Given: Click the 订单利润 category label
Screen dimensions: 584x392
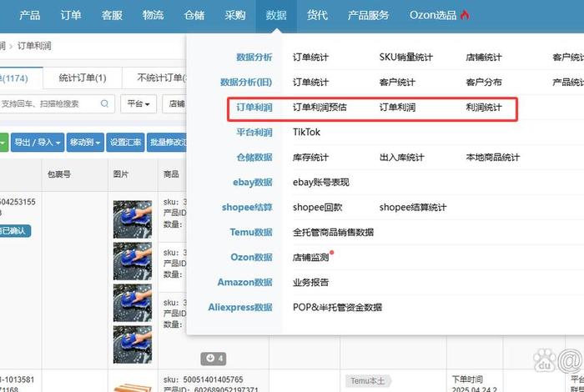Looking at the screenshot, I should pos(254,108).
